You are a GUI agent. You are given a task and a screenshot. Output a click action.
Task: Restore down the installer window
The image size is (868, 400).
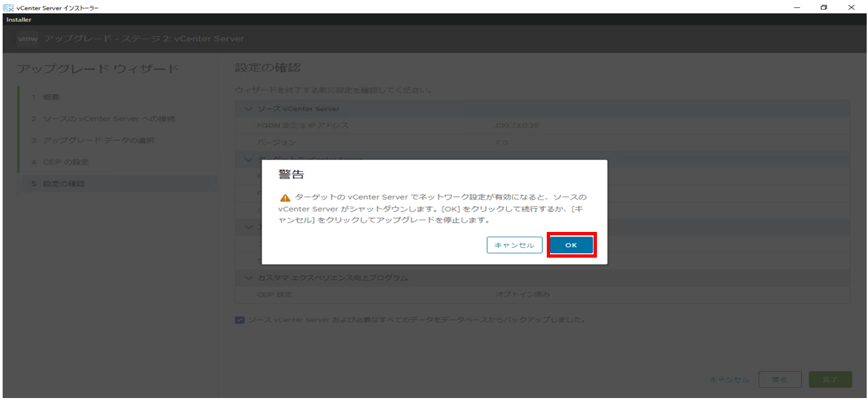(824, 7)
